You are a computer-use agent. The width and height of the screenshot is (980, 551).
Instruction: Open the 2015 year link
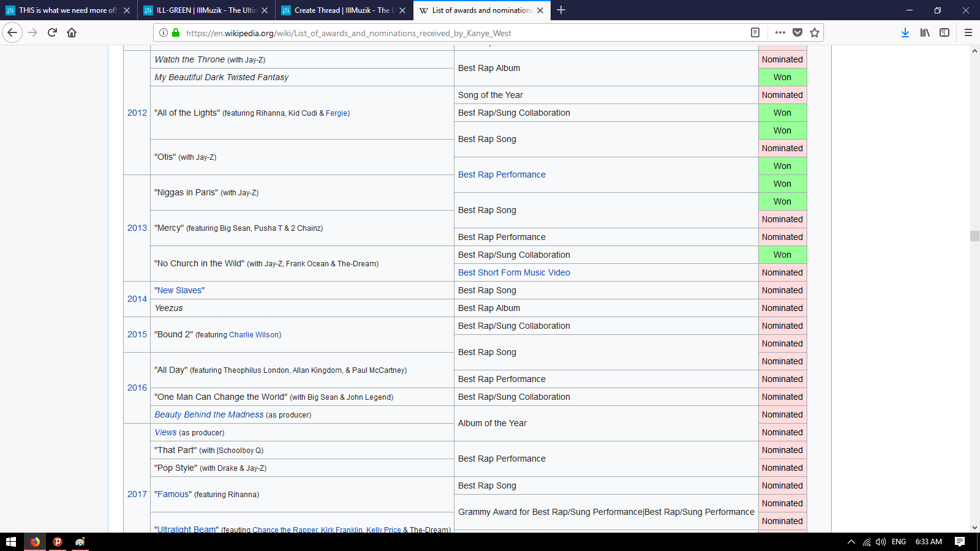(x=137, y=334)
